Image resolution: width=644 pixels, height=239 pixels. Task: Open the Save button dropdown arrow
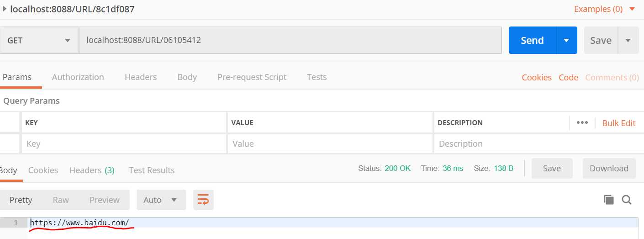coord(628,40)
